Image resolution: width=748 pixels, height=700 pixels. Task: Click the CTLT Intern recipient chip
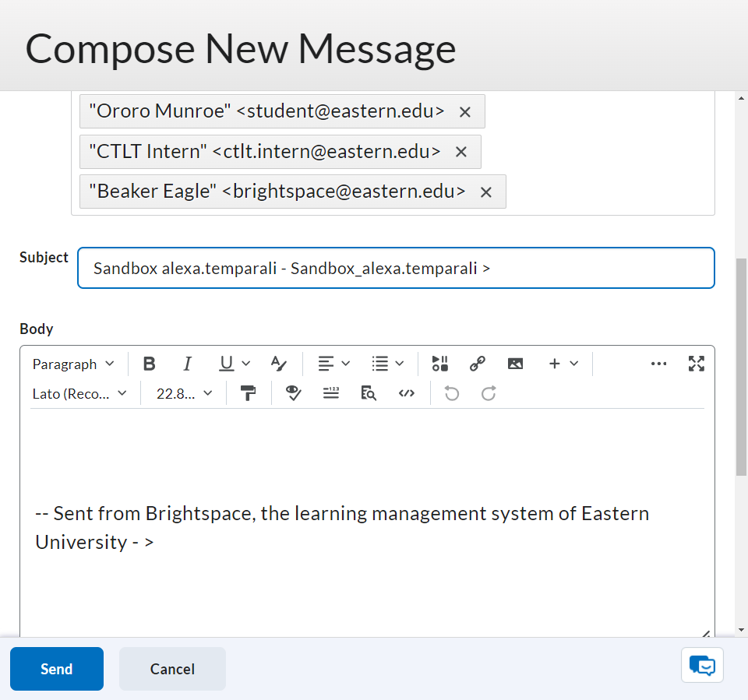280,152
